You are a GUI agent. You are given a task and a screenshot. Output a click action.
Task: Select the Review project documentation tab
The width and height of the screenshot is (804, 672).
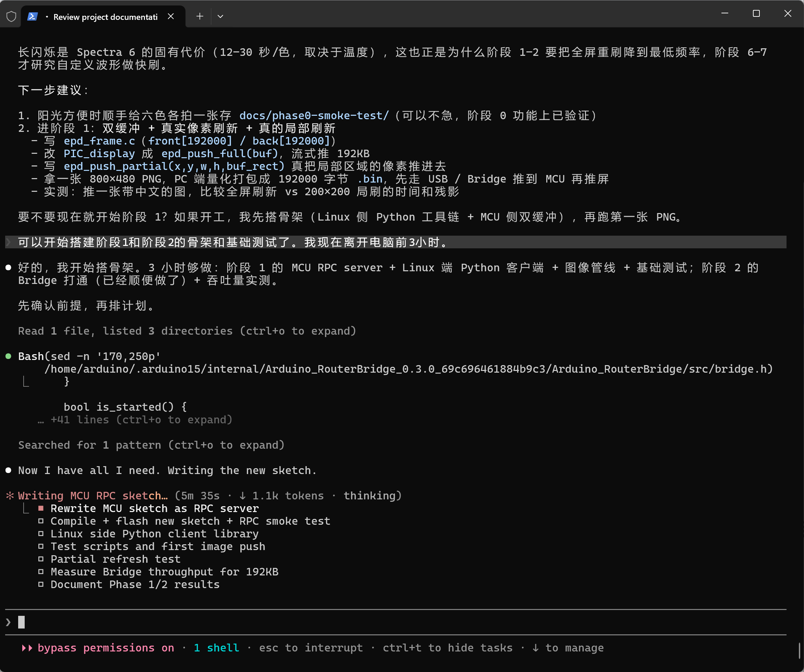click(x=103, y=17)
